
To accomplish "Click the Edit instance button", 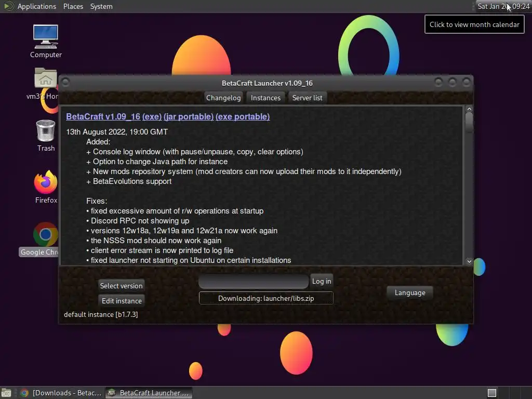I will [x=122, y=301].
